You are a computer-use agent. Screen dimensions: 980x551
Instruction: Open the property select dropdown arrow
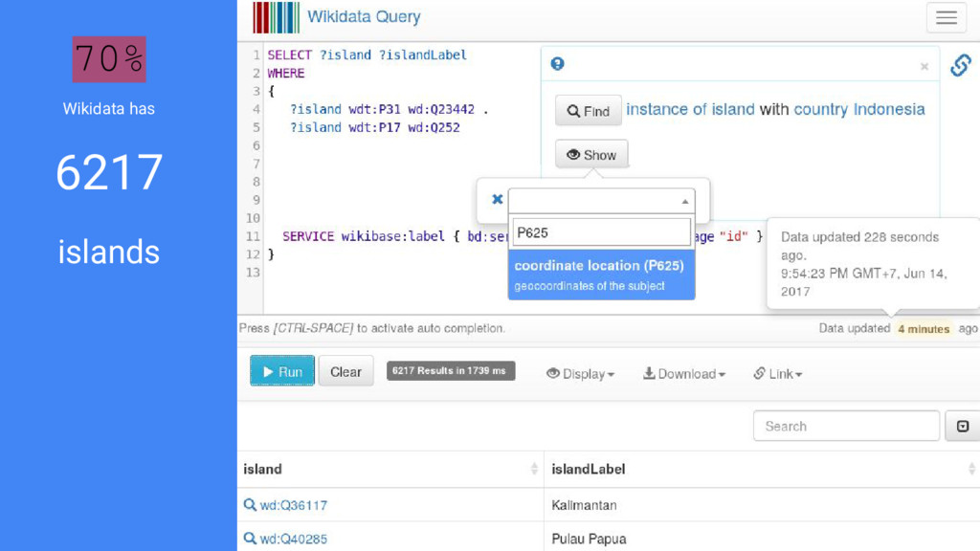point(685,201)
